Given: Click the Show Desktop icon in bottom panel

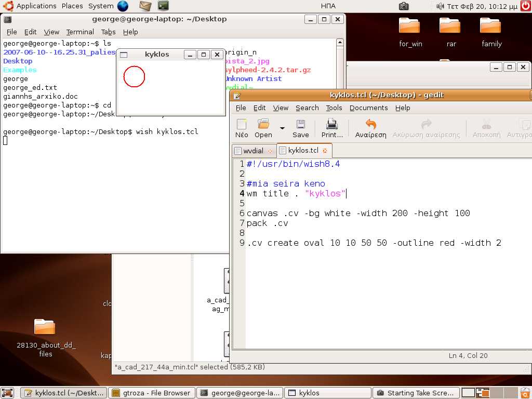Looking at the screenshot, I should point(7,393).
